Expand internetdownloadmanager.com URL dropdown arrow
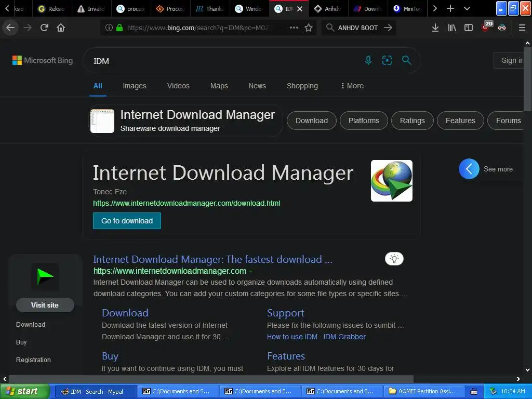Image resolution: width=532 pixels, height=399 pixels. click(x=251, y=271)
